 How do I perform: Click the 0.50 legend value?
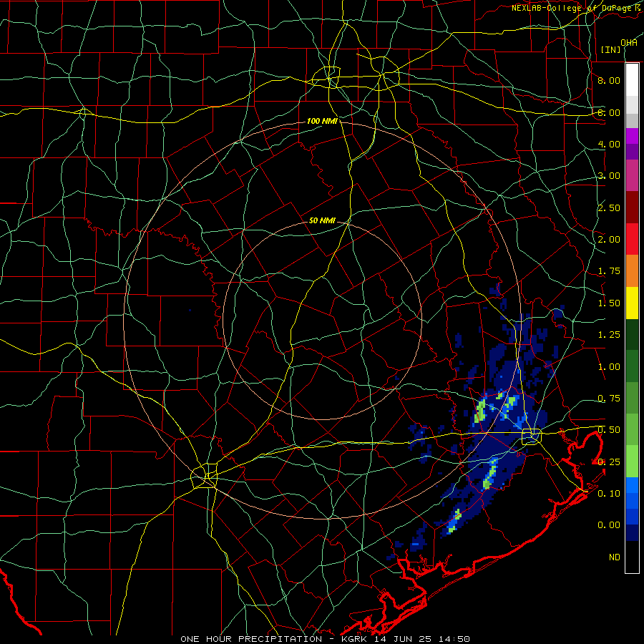(x=609, y=430)
